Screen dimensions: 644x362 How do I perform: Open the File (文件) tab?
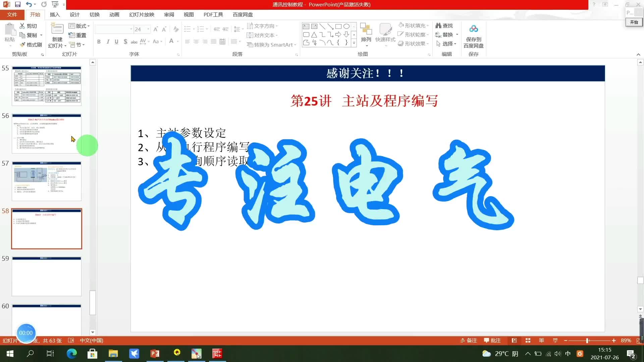pyautogui.click(x=12, y=14)
